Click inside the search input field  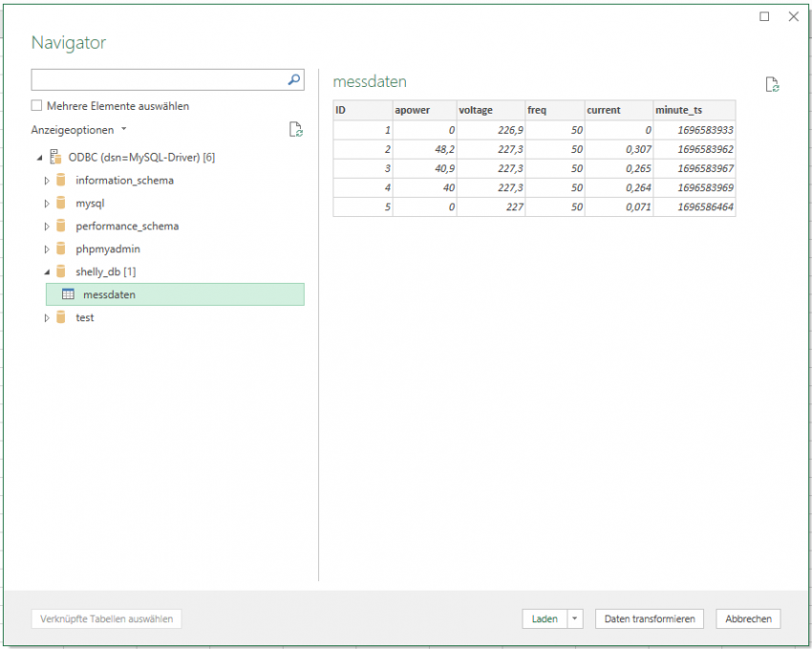coord(153,79)
